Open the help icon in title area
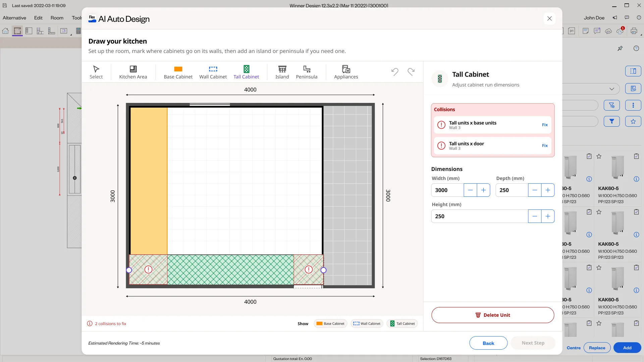Image resolution: width=644 pixels, height=362 pixels. (x=639, y=17)
